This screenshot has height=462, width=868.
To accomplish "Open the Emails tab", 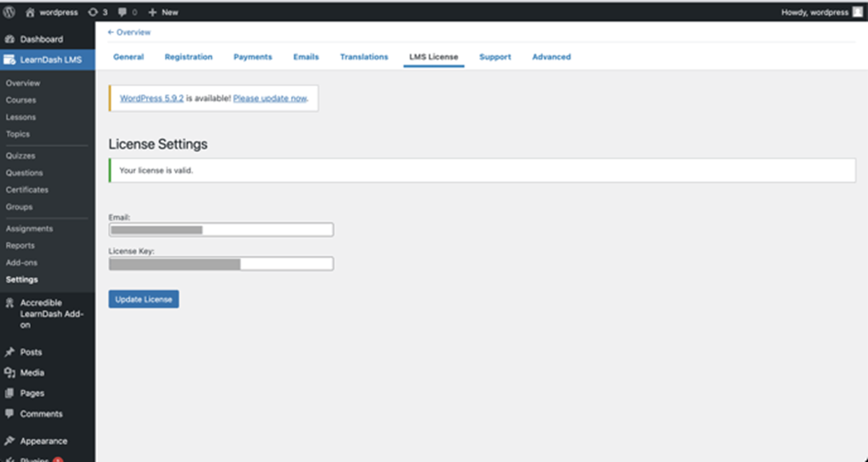I will click(306, 57).
